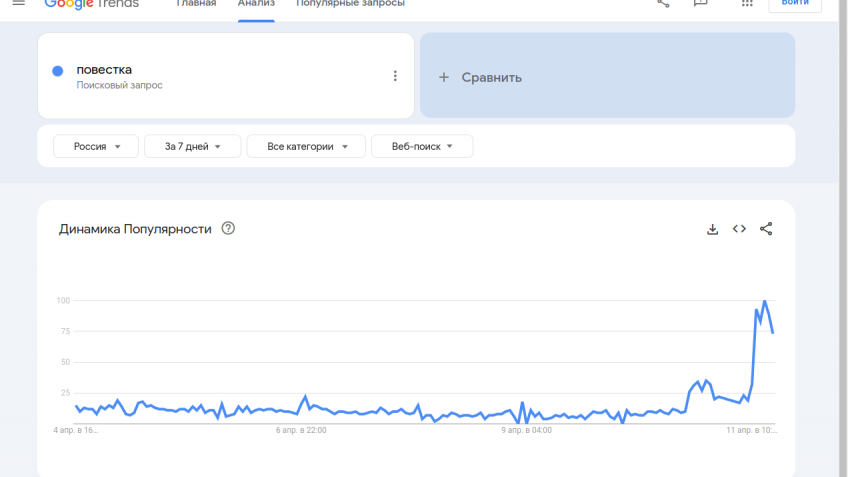
Task: Click the Поисковый запрос subtitle
Action: 120,85
